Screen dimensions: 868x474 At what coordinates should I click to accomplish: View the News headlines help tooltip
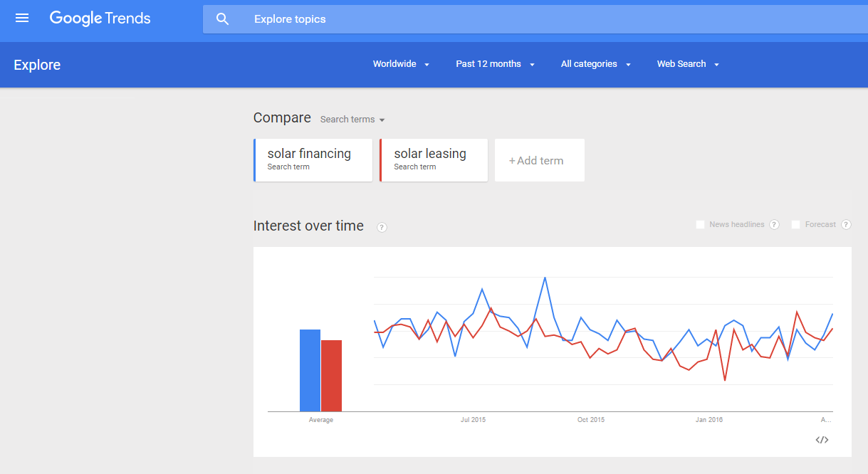774,224
